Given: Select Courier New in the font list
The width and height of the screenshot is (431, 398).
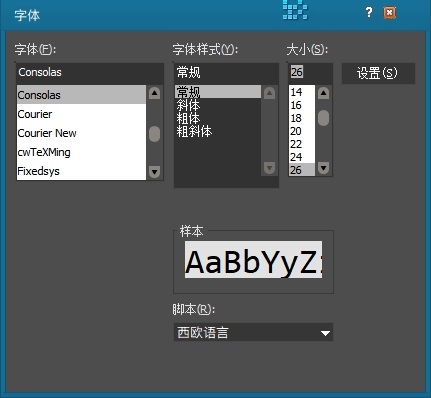Looking at the screenshot, I should click(81, 133).
